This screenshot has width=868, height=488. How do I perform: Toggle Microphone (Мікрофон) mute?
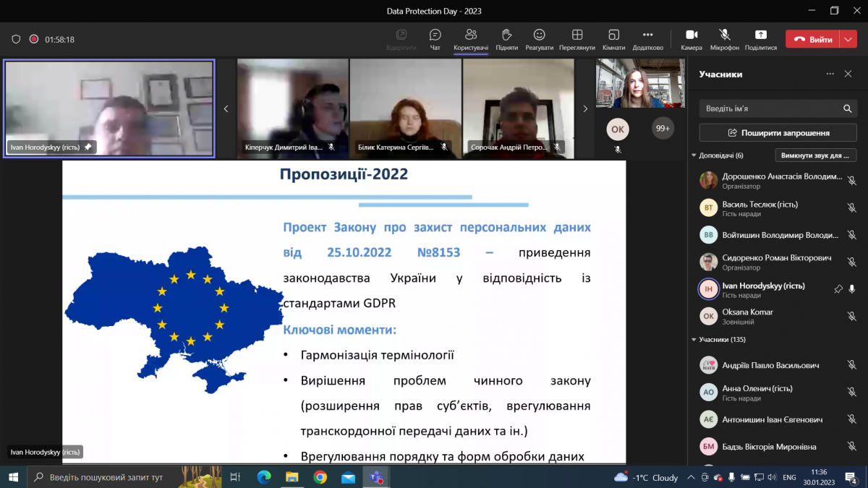pos(725,39)
